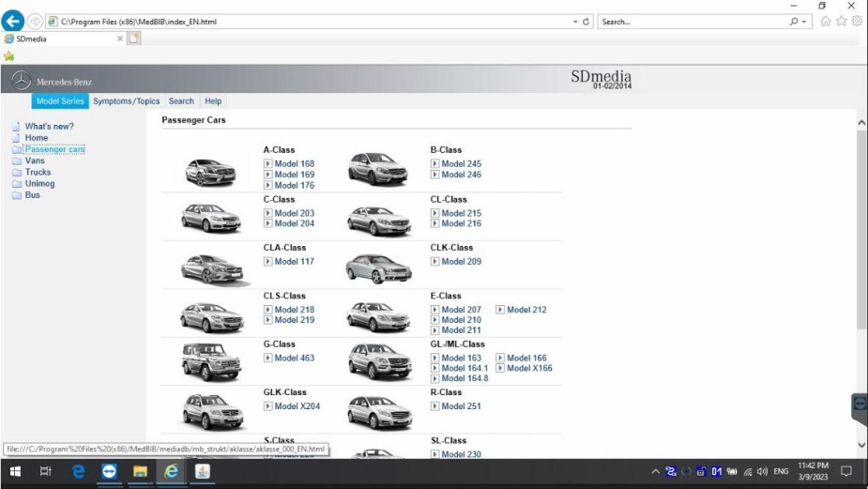Screen dimensions: 868x489
Task: Open Model 215 link
Action: (461, 213)
